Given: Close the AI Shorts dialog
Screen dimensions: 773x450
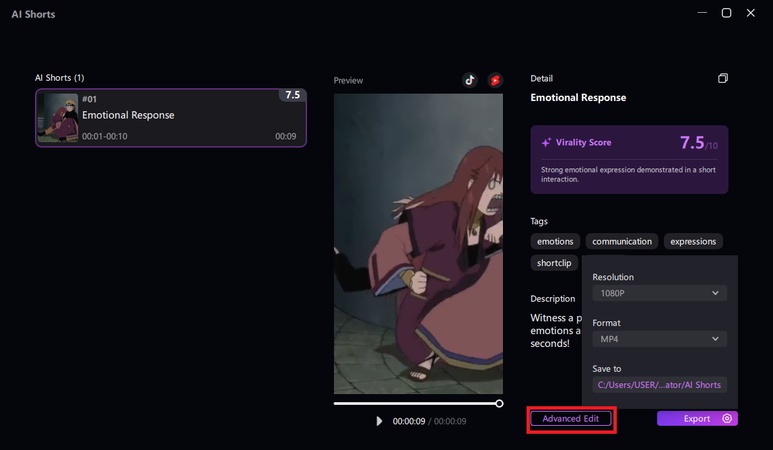Looking at the screenshot, I should 751,13.
